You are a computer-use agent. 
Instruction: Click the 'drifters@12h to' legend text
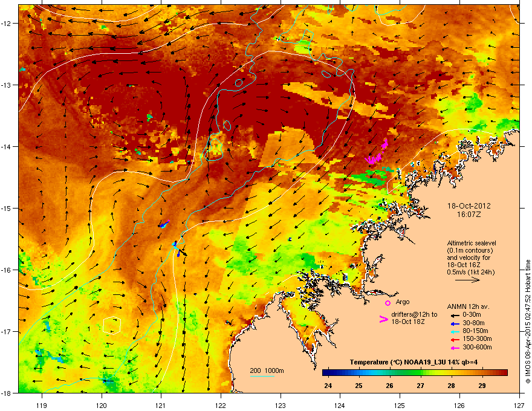point(414,314)
